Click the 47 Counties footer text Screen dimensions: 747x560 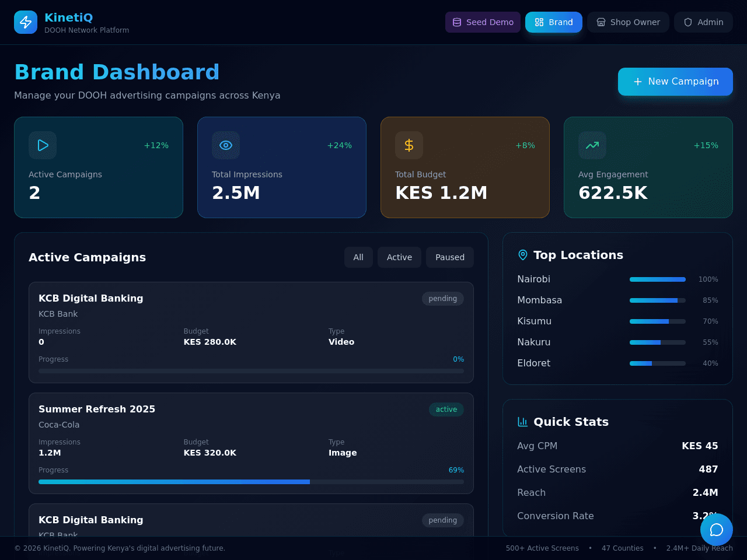[623, 548]
